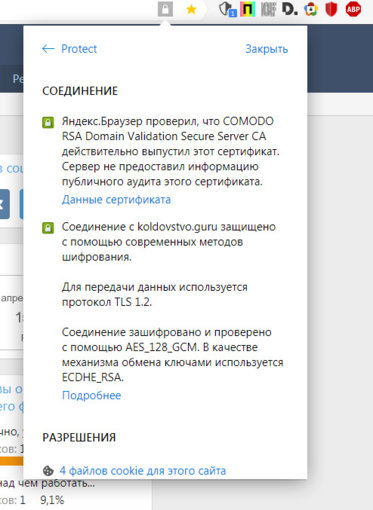Screen dimensions: 373x510
Task: Close the panel via Закрыть
Action: pos(267,49)
